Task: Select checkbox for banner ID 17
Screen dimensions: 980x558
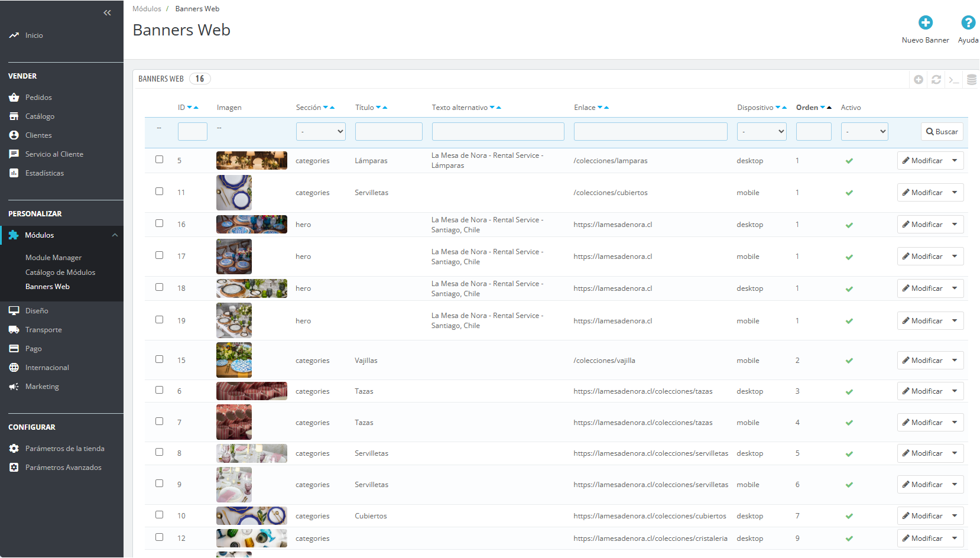Action: tap(160, 255)
